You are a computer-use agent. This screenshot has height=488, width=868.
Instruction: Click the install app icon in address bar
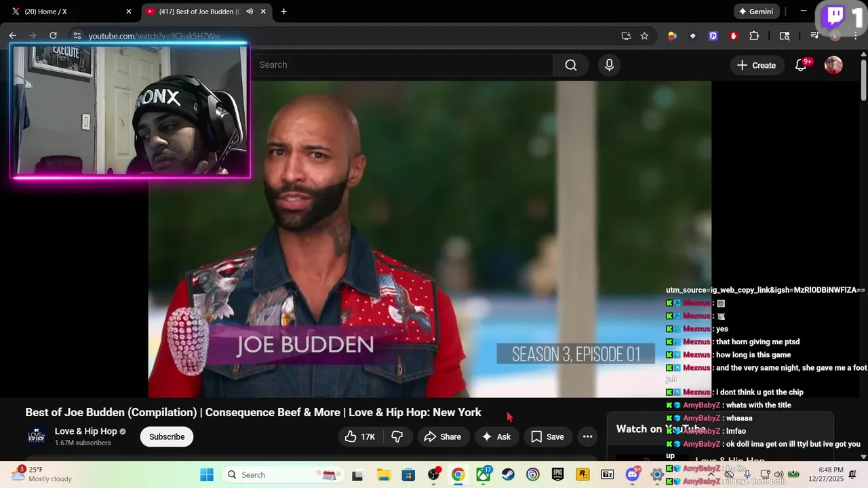tap(626, 36)
